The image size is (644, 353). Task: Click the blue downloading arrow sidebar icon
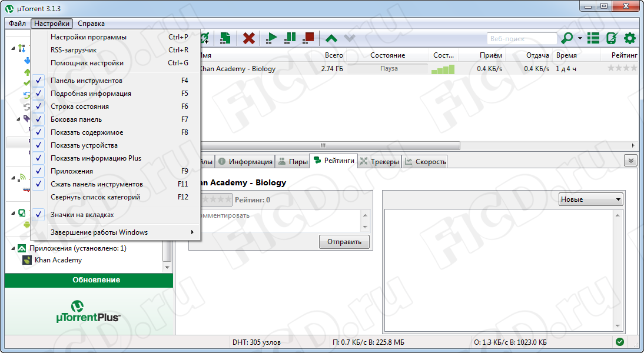pos(28,61)
